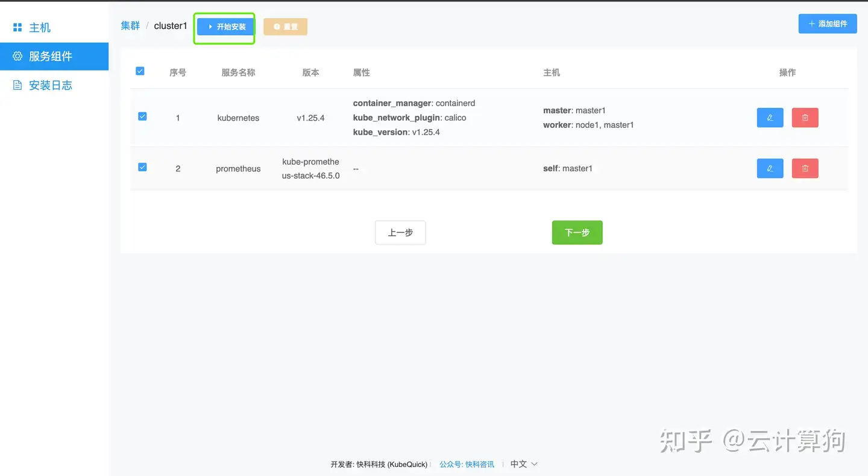Click the gear icon beside 服务组件
This screenshot has width=868, height=476.
click(17, 56)
